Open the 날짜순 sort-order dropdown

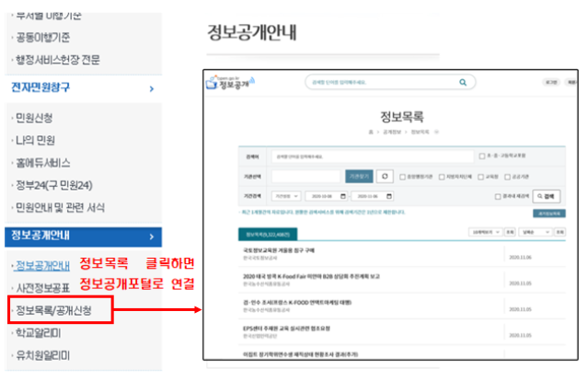[x=536, y=232]
